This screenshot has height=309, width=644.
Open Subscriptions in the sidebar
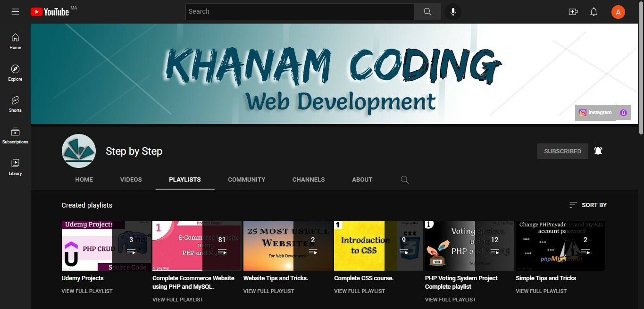15,136
